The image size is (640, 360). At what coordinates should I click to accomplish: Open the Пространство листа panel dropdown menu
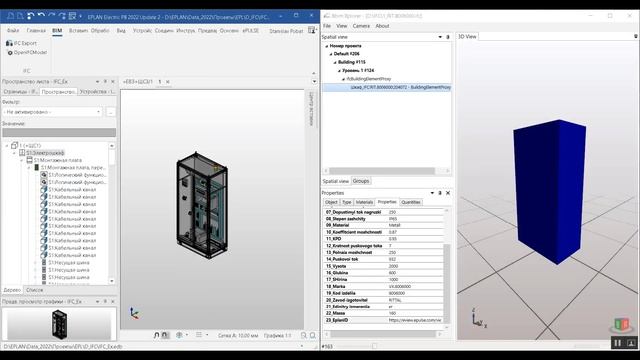[x=97, y=82]
